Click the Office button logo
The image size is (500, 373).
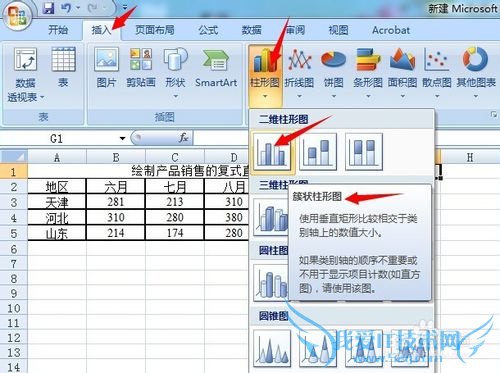pos(17,16)
